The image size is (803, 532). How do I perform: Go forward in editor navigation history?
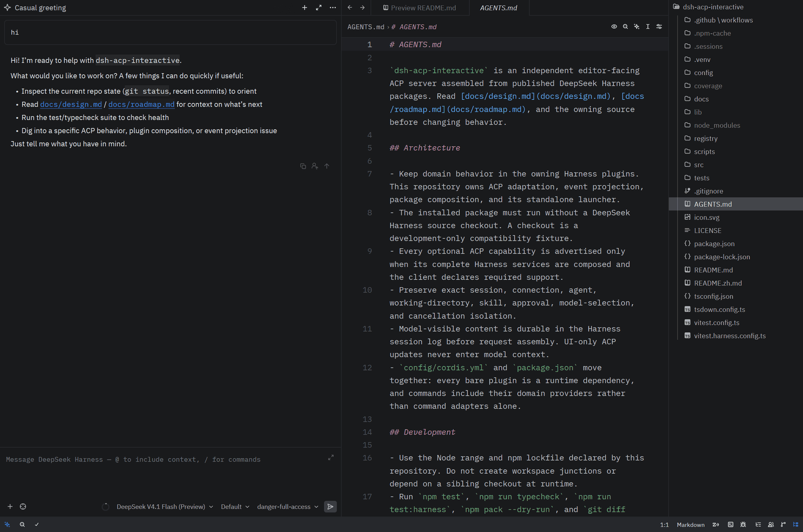click(x=362, y=8)
